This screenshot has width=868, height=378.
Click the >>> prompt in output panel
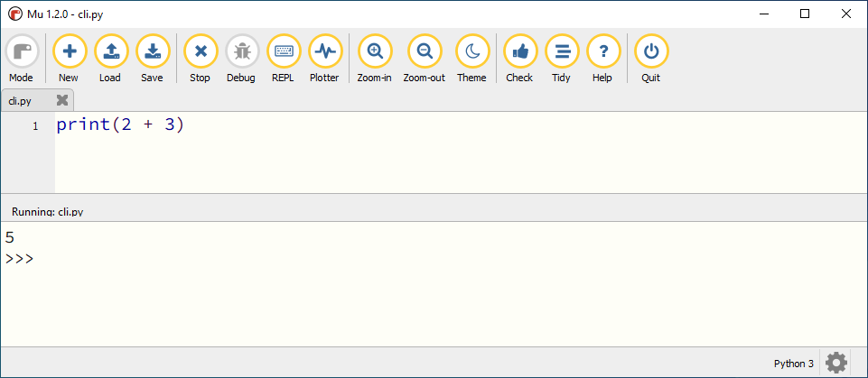[x=19, y=259]
